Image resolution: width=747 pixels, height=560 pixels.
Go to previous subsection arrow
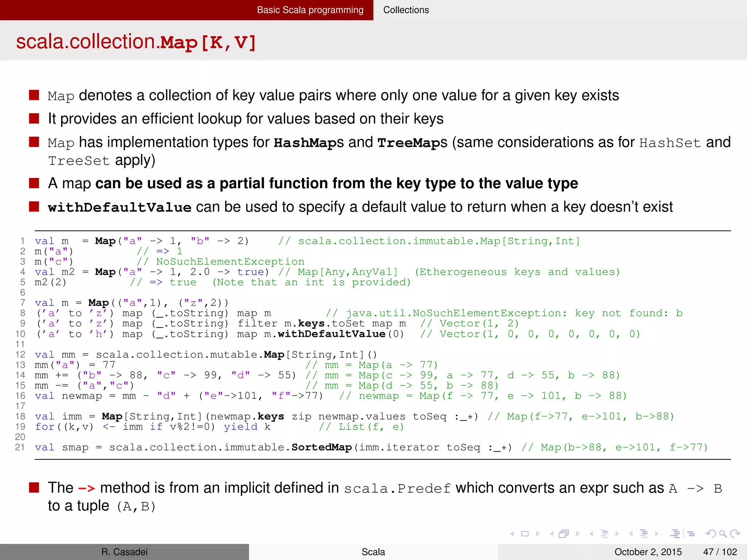click(x=591, y=534)
